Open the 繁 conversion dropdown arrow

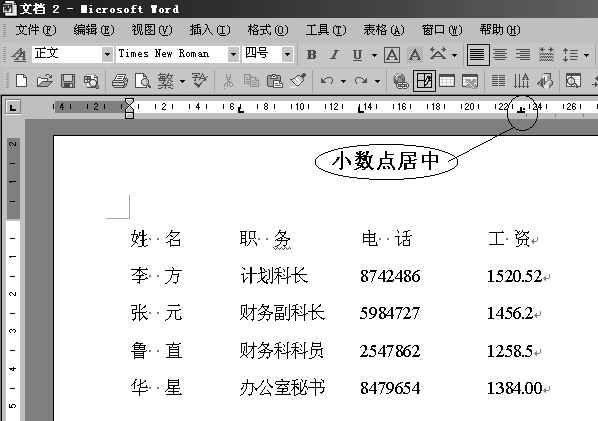tap(182, 82)
